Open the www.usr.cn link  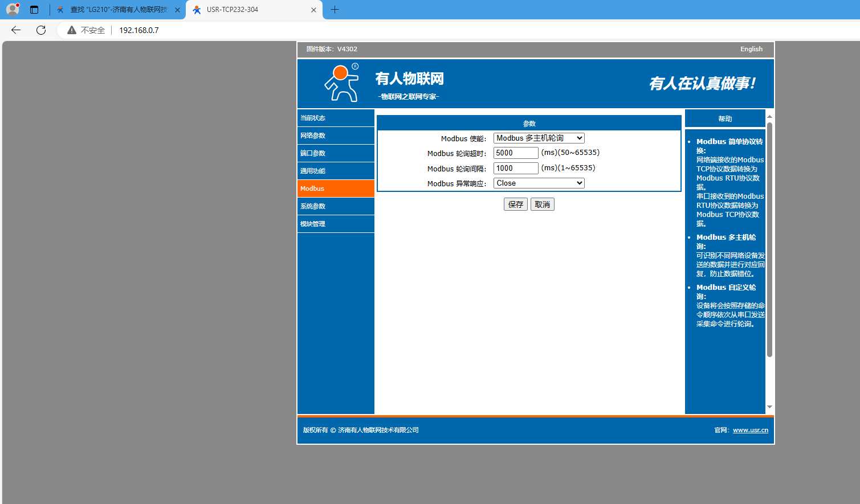[x=751, y=430]
